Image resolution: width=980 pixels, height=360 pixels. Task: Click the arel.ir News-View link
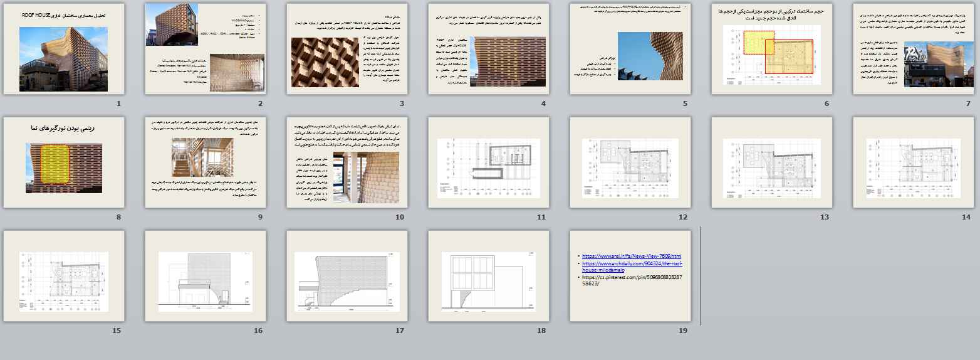[631, 257]
